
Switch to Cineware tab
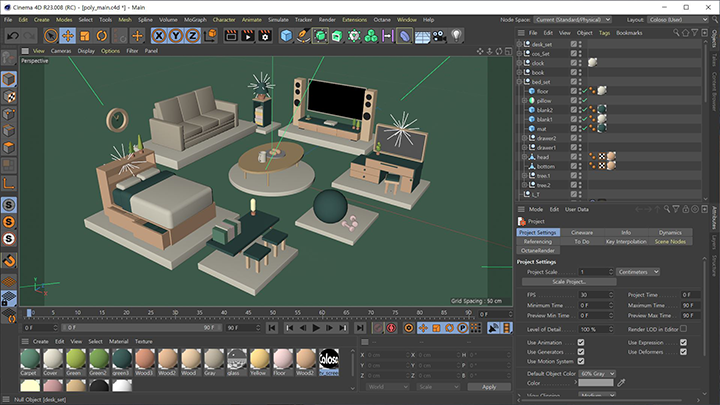pos(582,233)
